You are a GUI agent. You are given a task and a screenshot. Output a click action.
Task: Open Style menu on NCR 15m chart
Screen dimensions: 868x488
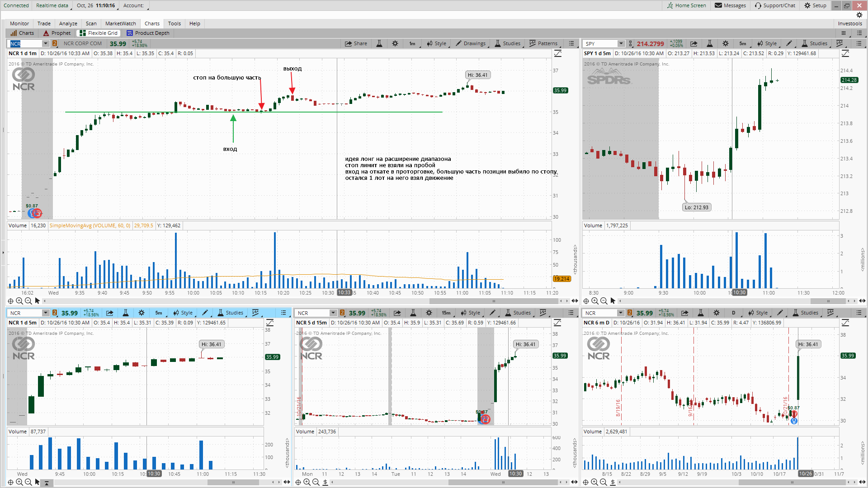(x=470, y=313)
